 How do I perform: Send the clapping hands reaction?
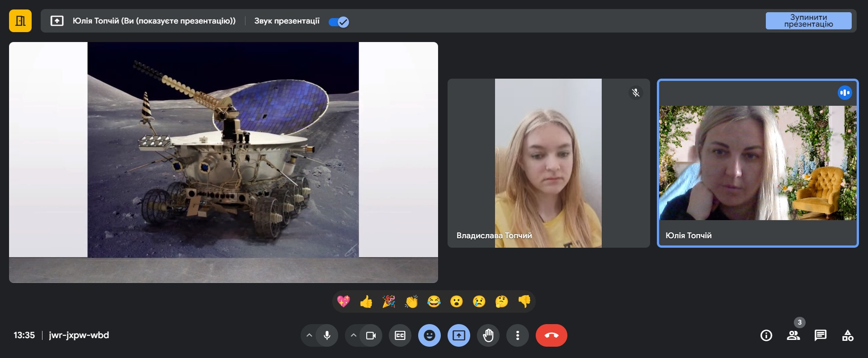click(411, 301)
